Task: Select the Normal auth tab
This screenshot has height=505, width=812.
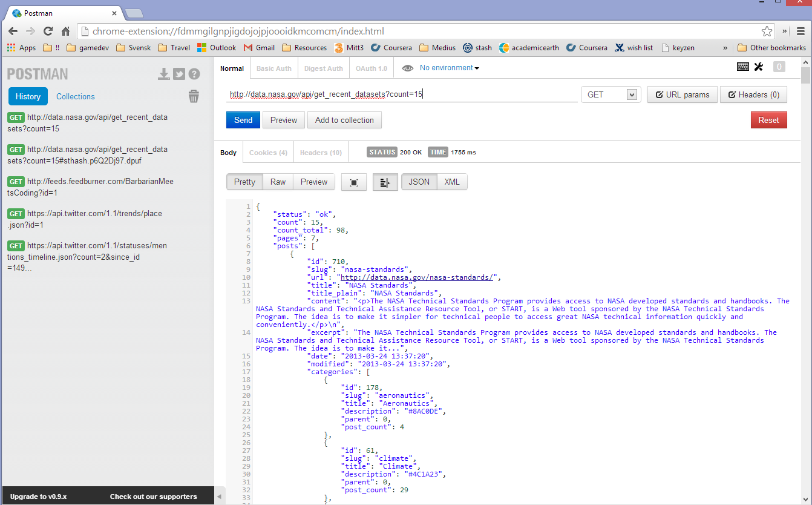Action: [x=232, y=68]
